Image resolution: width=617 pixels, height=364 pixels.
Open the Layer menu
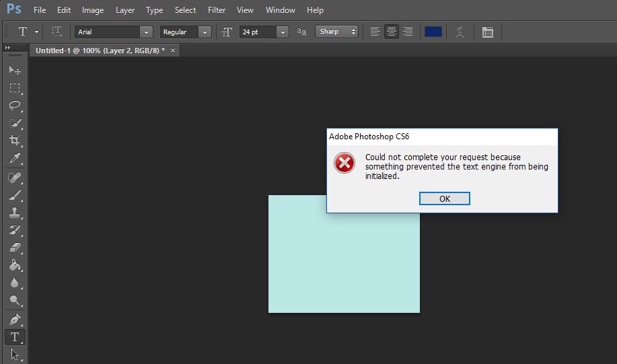coord(125,10)
